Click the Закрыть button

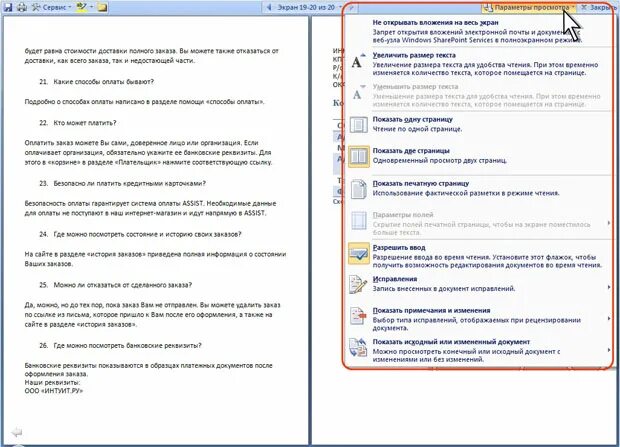(x=599, y=7)
